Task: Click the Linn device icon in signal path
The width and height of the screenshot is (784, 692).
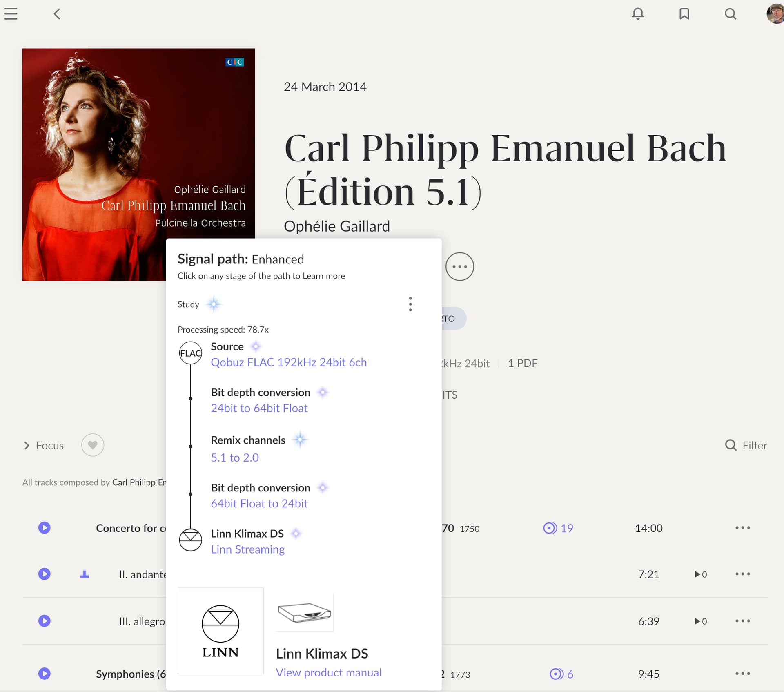Action: [x=191, y=540]
